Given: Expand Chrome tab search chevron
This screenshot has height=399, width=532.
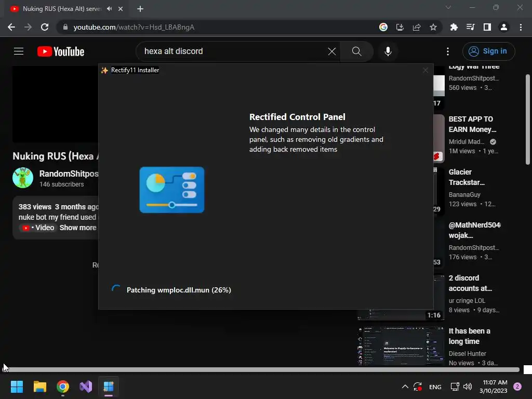Looking at the screenshot, I should [x=448, y=7].
